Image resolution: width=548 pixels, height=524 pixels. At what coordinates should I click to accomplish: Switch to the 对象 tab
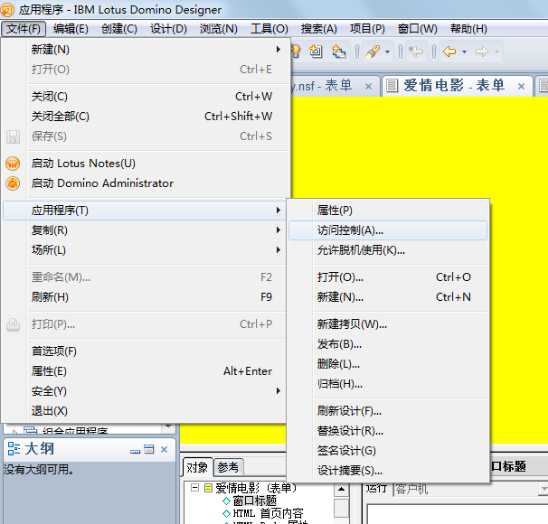tap(197, 467)
